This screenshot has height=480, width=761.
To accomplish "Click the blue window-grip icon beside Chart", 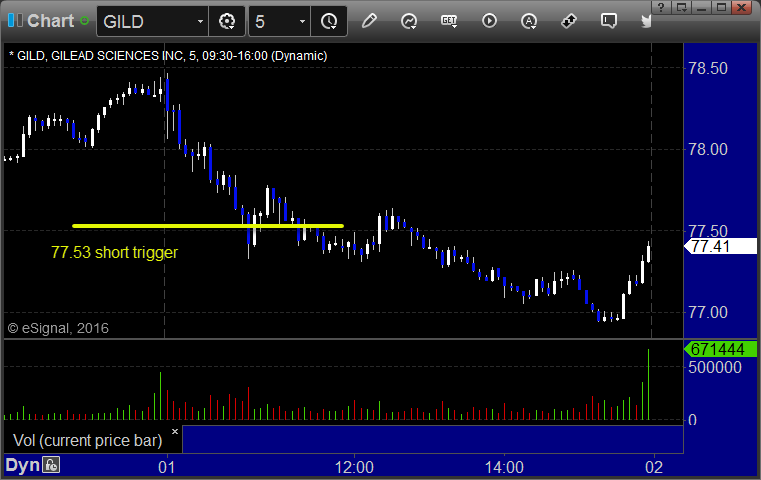I will coord(15,20).
